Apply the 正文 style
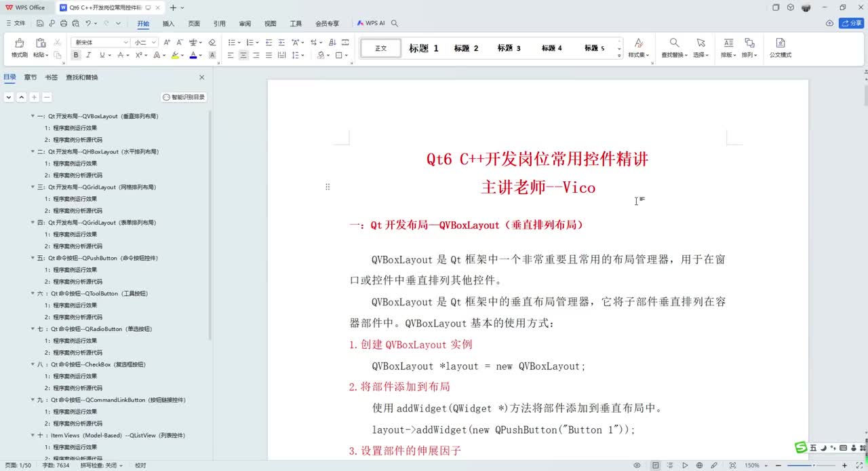This screenshot has height=471, width=868. tap(381, 48)
